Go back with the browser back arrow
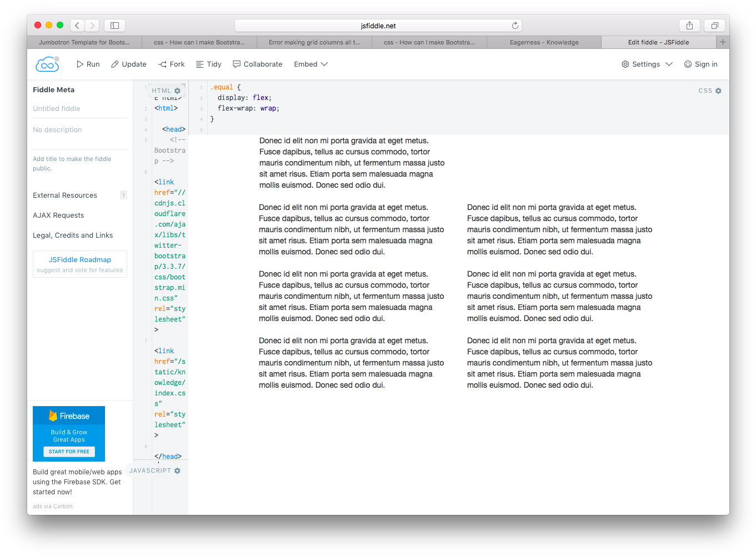The width and height of the screenshot is (756, 556). [x=77, y=26]
